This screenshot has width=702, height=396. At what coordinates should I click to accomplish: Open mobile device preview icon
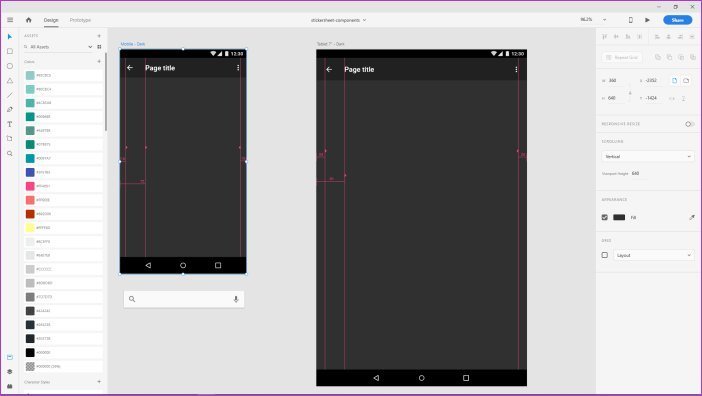[x=631, y=20]
